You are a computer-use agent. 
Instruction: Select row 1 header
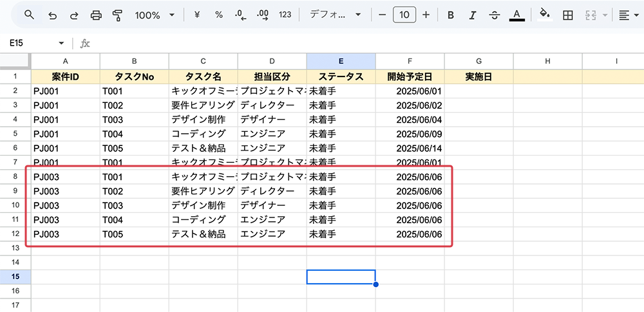(15, 77)
